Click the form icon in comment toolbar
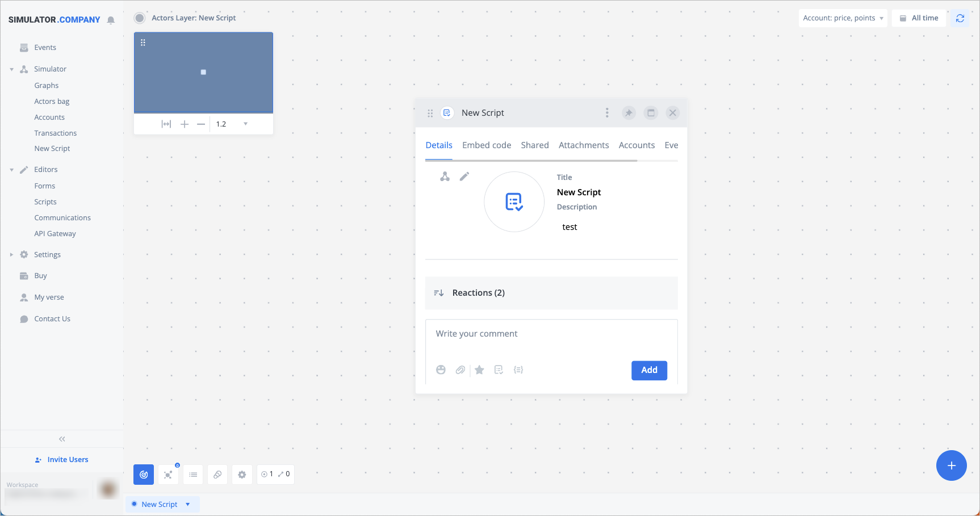 coord(499,370)
